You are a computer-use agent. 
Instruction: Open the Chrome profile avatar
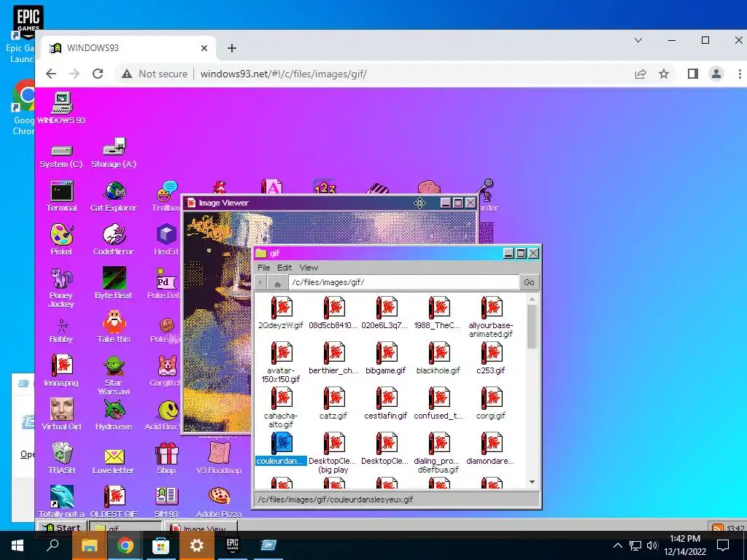point(716,74)
